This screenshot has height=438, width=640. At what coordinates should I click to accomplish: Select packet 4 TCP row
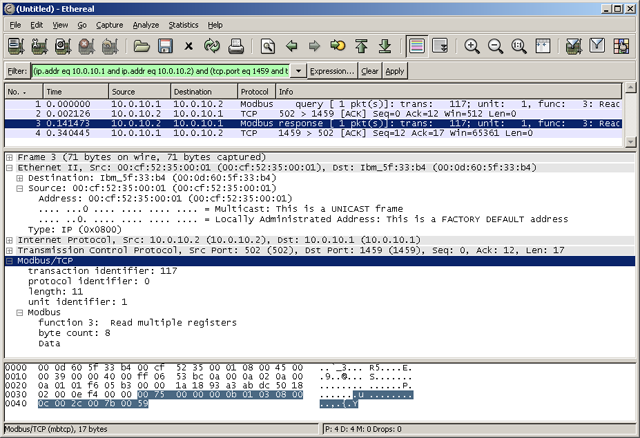[x=313, y=133]
